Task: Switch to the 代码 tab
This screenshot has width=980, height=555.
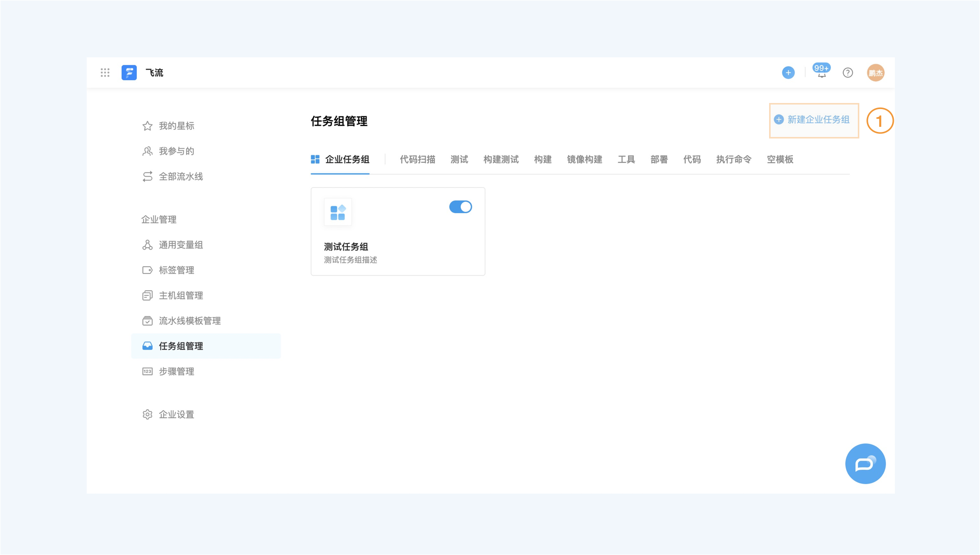Action: pos(692,160)
